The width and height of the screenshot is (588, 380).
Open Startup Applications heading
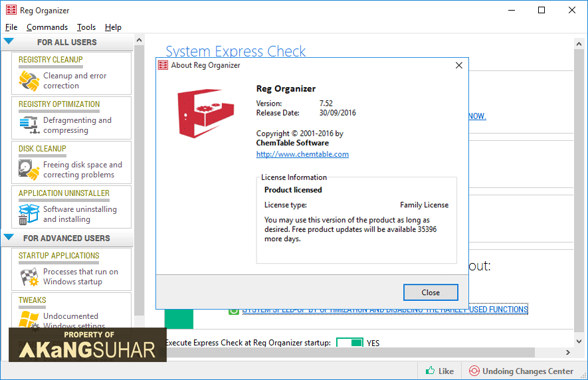(59, 256)
